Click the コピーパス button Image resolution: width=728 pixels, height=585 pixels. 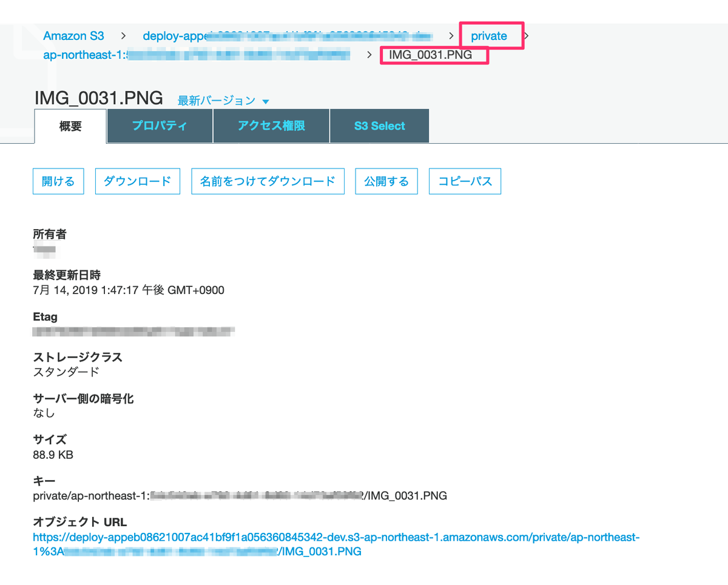point(465,181)
